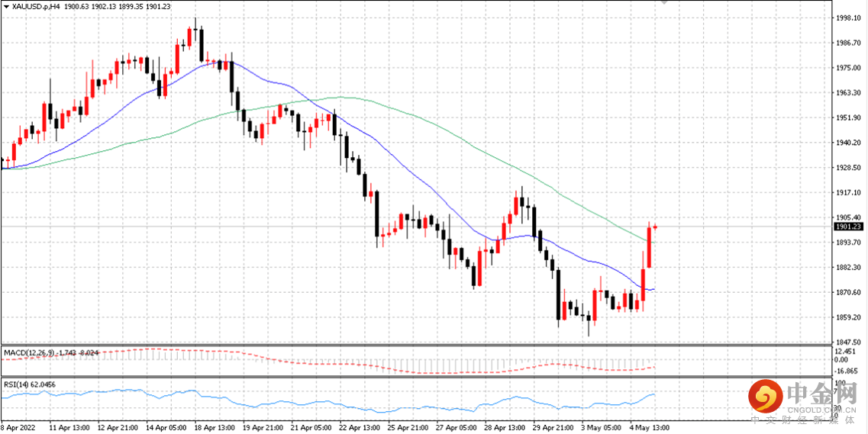Click the RSI(14) 62.0456 indicator label
868x434 pixels.
click(30, 384)
